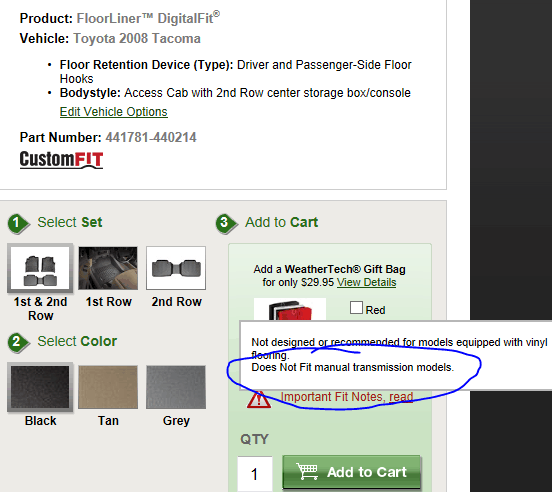552x492 pixels.
Task: Focus the QTY quantity field
Action: click(x=255, y=474)
